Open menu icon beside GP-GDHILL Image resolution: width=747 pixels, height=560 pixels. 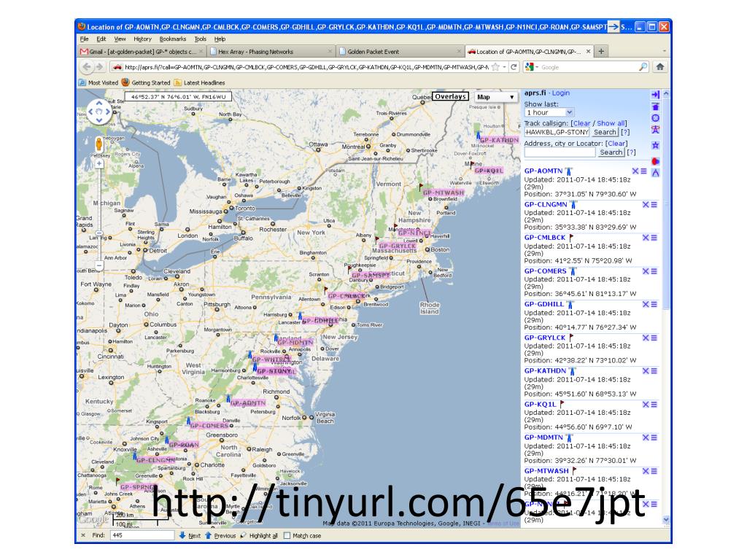click(654, 304)
